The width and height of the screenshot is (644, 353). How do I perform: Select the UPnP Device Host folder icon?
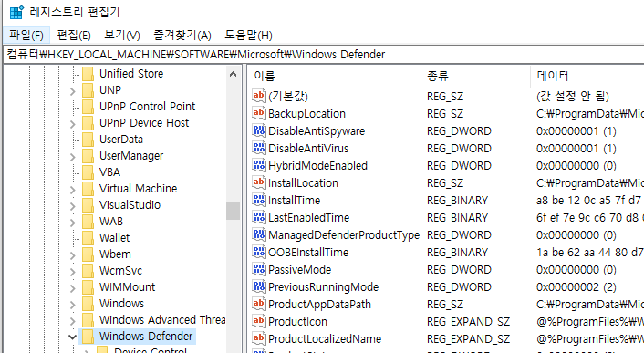[88, 123]
